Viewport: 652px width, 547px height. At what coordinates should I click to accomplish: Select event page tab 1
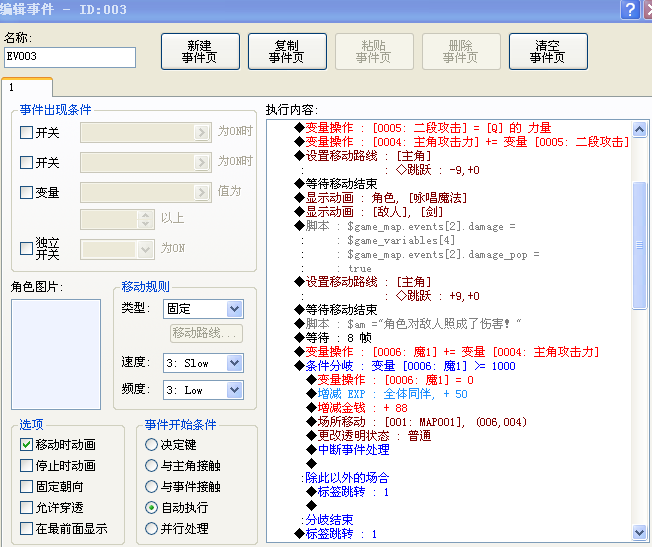tap(27, 87)
